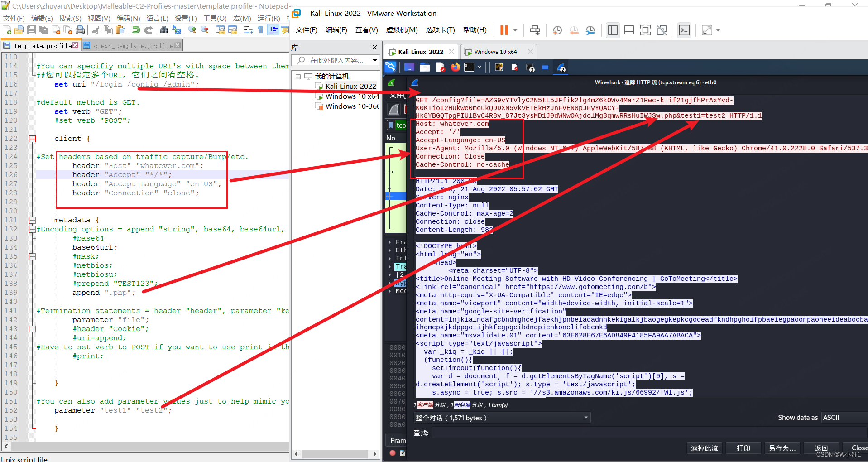Open Kali file manager icon
Image resolution: width=868 pixels, height=462 pixels.
(425, 67)
